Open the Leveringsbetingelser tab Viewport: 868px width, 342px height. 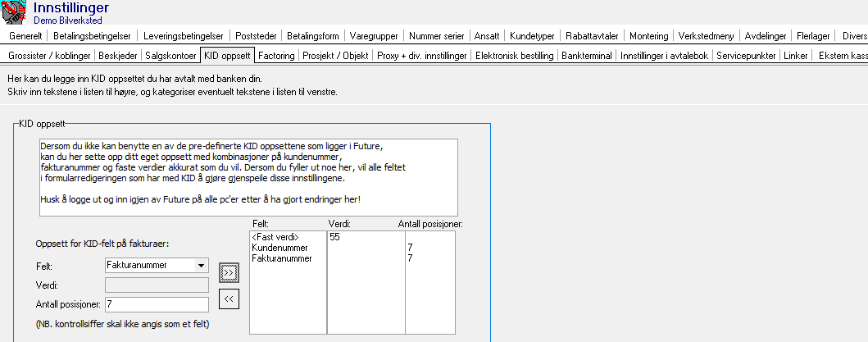tap(184, 36)
